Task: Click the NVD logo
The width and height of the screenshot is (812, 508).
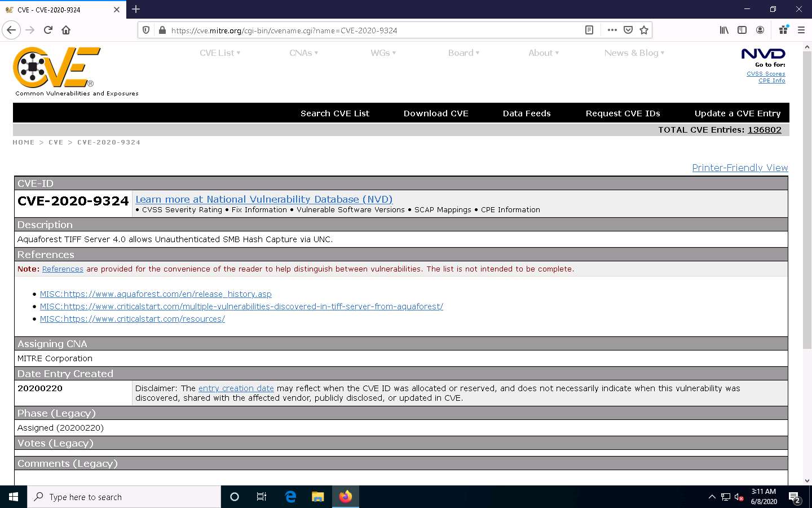Action: pyautogui.click(x=763, y=54)
